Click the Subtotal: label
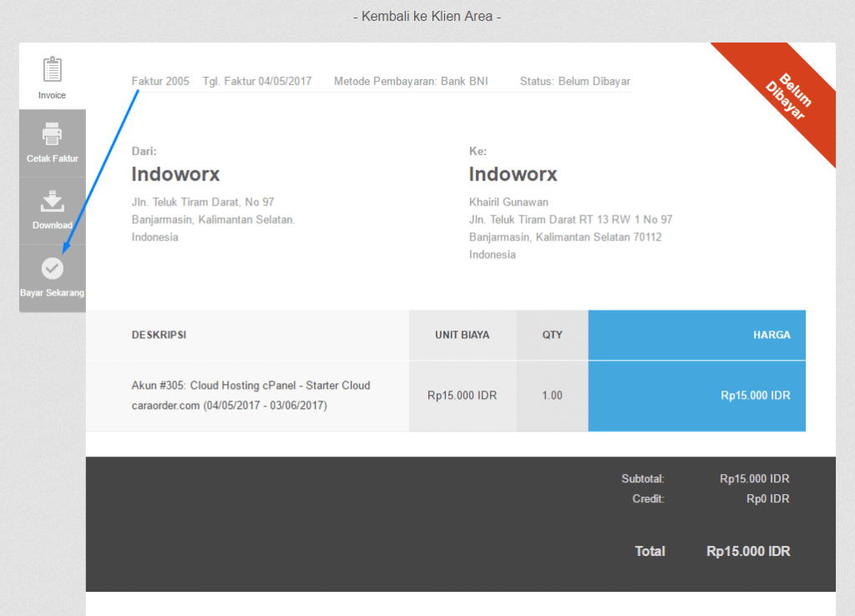This screenshot has height=616, width=855. click(643, 478)
